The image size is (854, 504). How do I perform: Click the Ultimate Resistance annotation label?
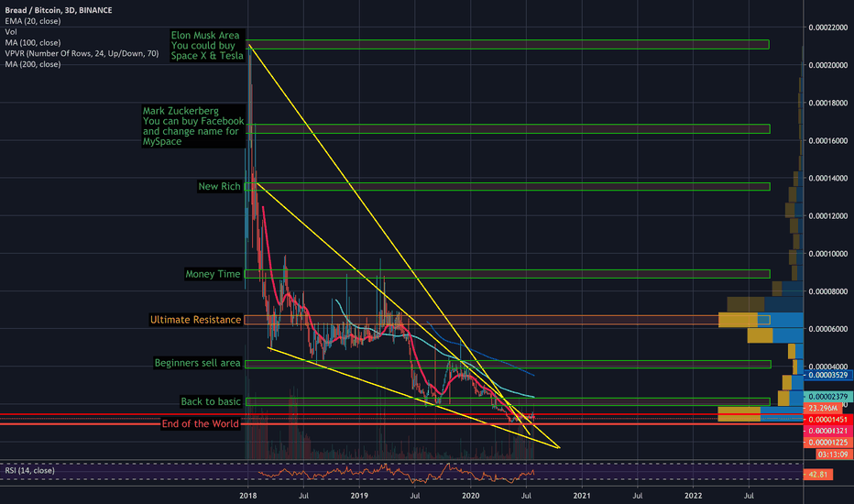pyautogui.click(x=195, y=320)
